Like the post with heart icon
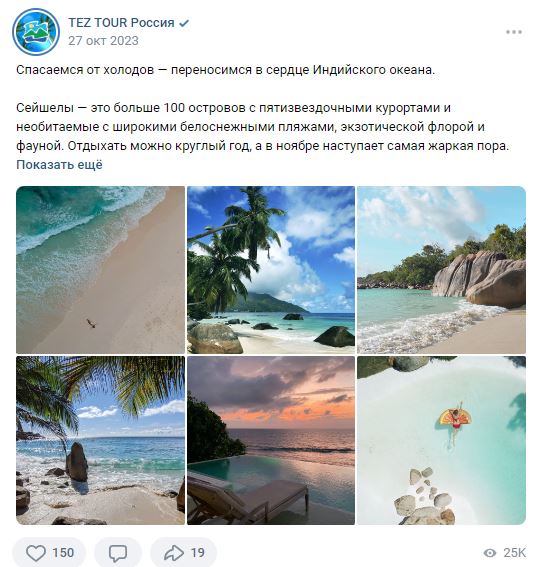 [36, 553]
